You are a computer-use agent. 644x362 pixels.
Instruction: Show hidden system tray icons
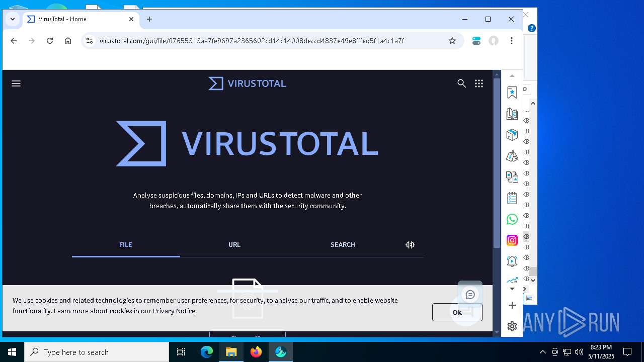(542, 352)
